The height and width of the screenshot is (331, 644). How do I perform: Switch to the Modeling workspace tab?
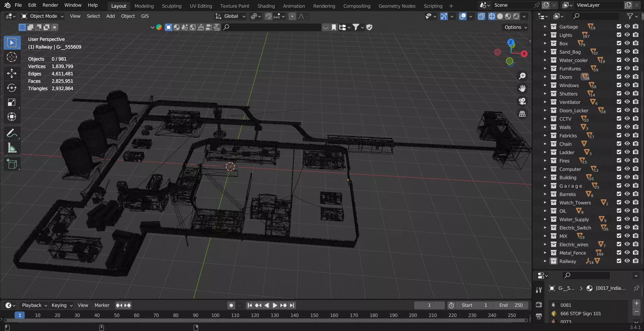tap(144, 6)
